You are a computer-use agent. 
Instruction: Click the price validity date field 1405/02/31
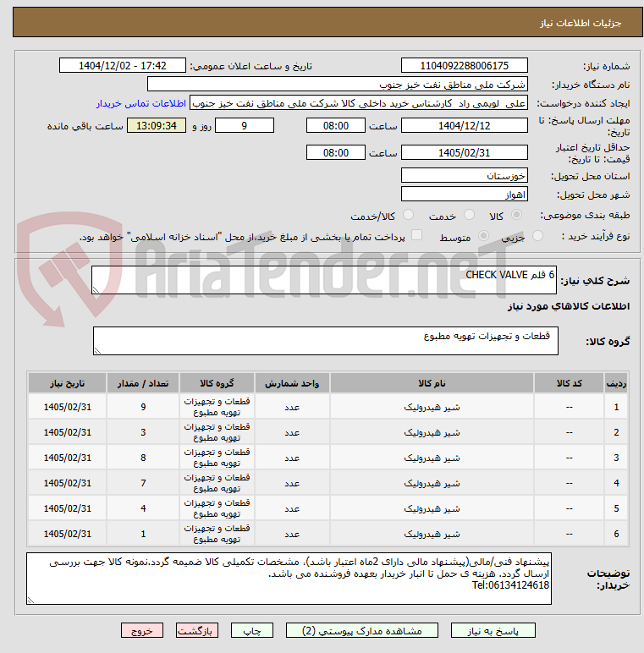point(465,152)
